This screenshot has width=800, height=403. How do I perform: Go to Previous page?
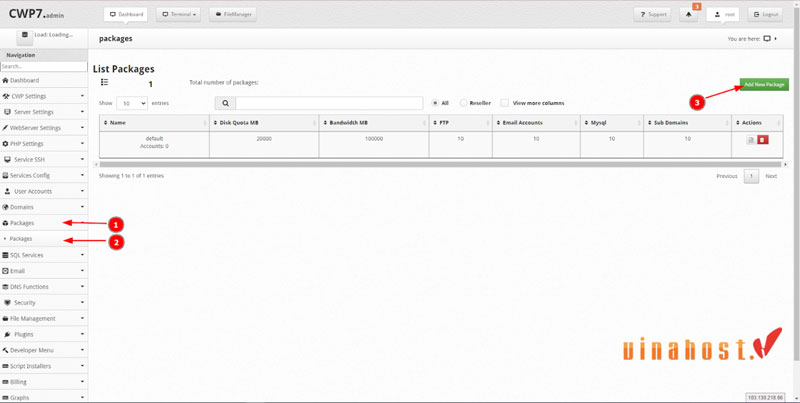[727, 177]
